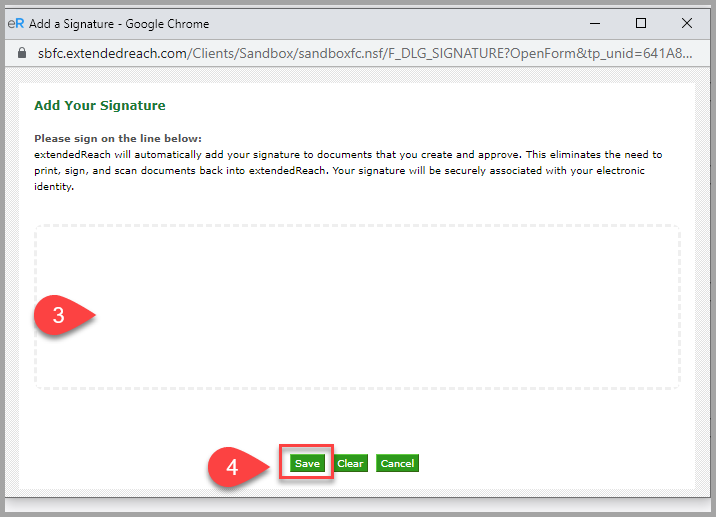
Task: Click the Cancel button
Action: point(397,463)
